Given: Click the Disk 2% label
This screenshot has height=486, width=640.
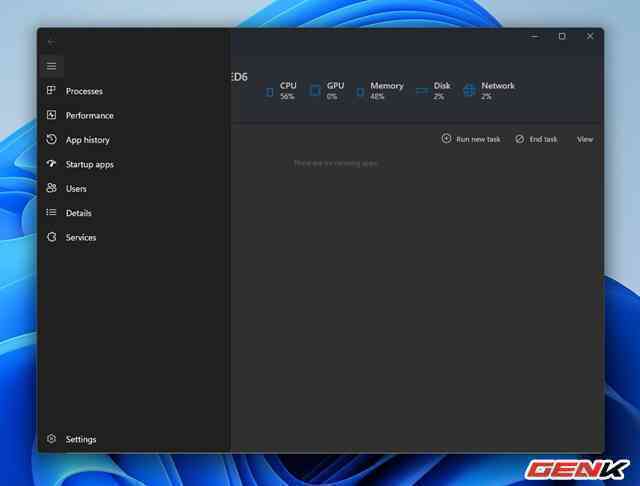Looking at the screenshot, I should [441, 91].
